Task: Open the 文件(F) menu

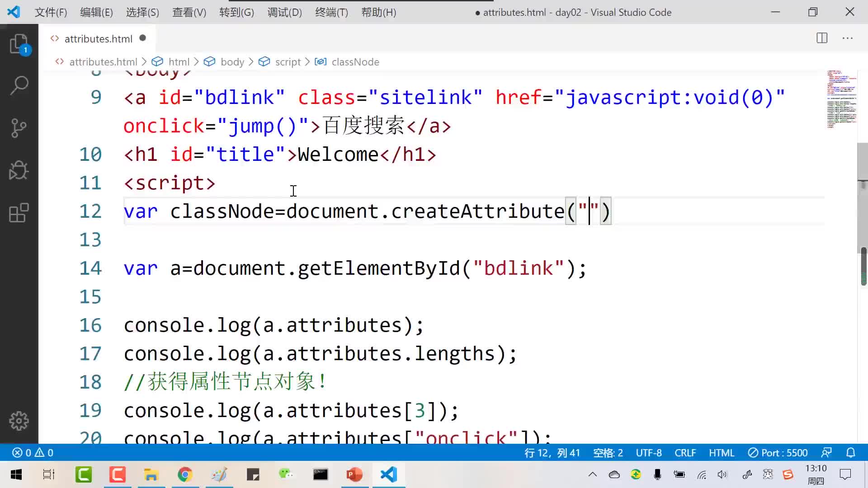Action: pyautogui.click(x=51, y=12)
